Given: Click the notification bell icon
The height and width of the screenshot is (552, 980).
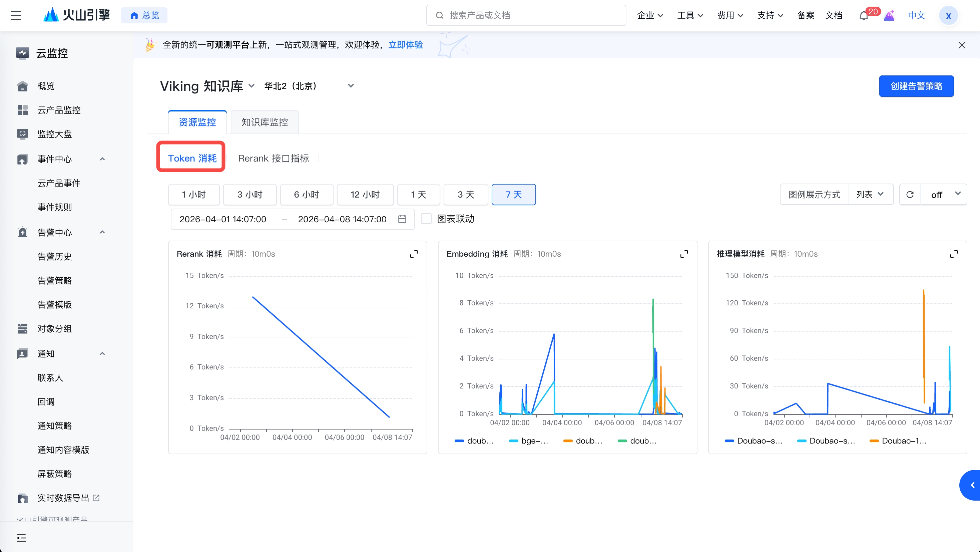Looking at the screenshot, I should [864, 16].
